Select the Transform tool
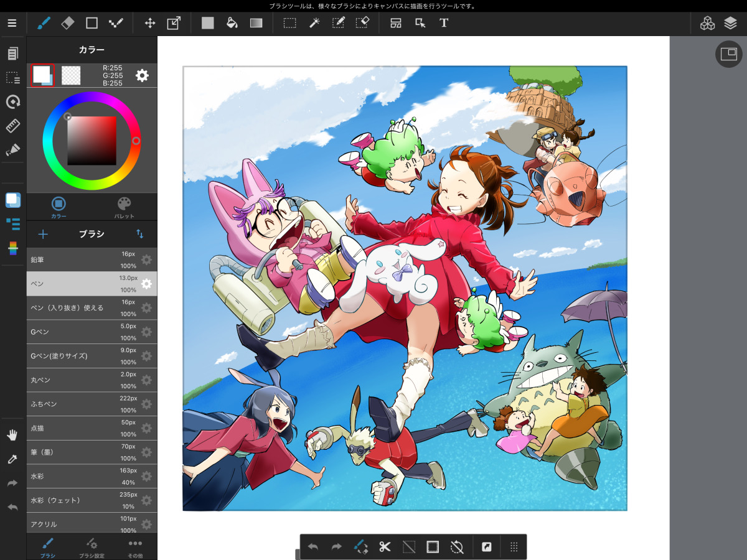Screen dimensions: 747x560 174,23
